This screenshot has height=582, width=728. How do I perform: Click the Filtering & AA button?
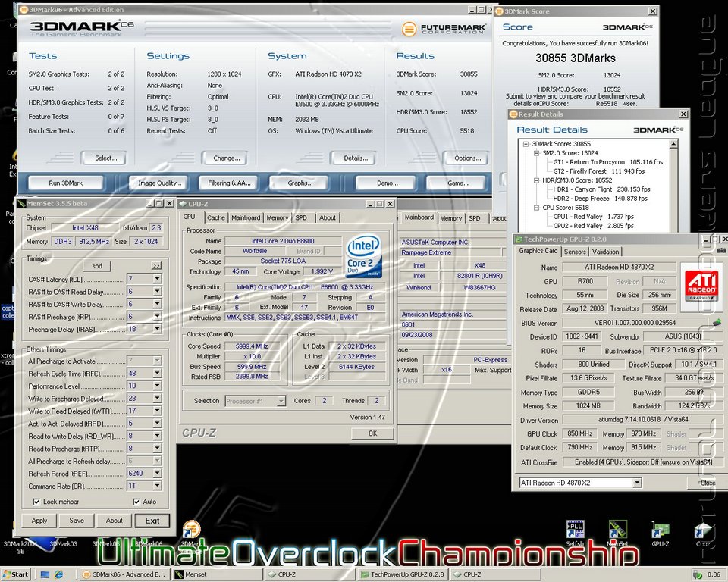229,183
